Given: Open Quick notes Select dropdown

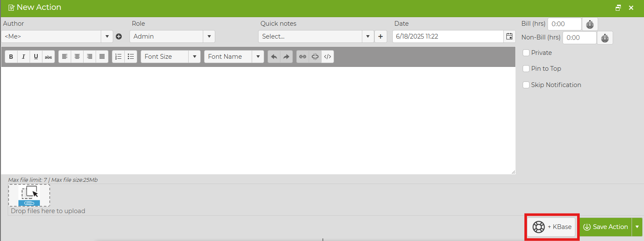Looking at the screenshot, I should [368, 36].
